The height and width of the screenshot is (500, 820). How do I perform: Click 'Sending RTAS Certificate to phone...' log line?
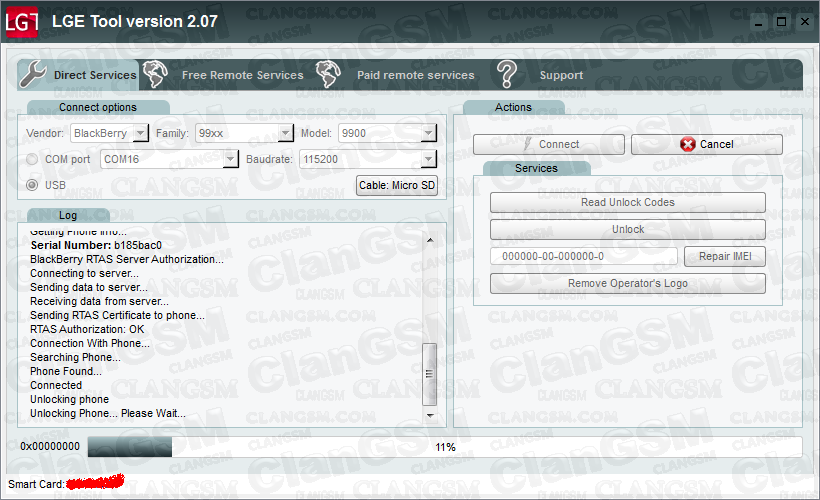pyautogui.click(x=117, y=315)
